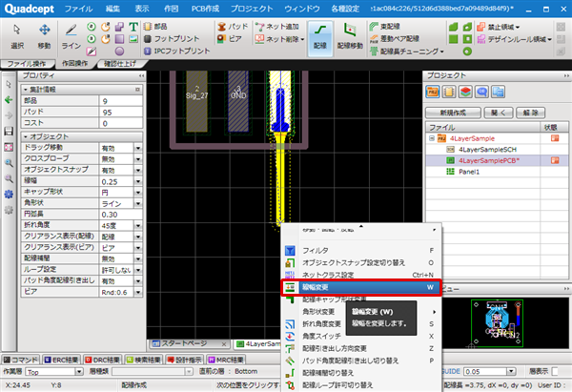Switch to the 確認仕上げ ribbon tab

tap(120, 64)
